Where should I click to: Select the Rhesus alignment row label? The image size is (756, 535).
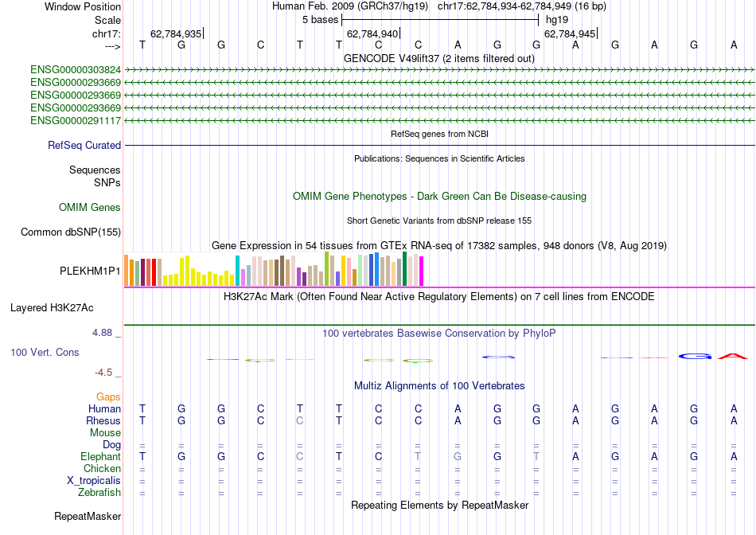coord(103,420)
